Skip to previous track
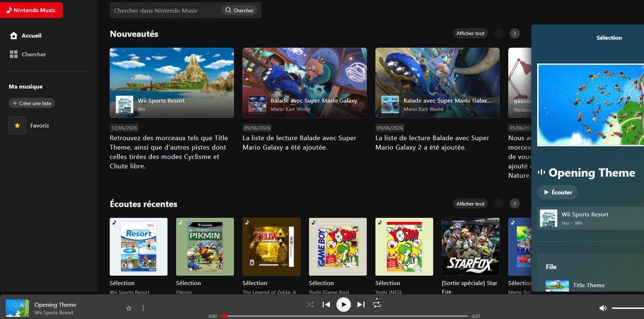The height and width of the screenshot is (319, 644). (326, 305)
